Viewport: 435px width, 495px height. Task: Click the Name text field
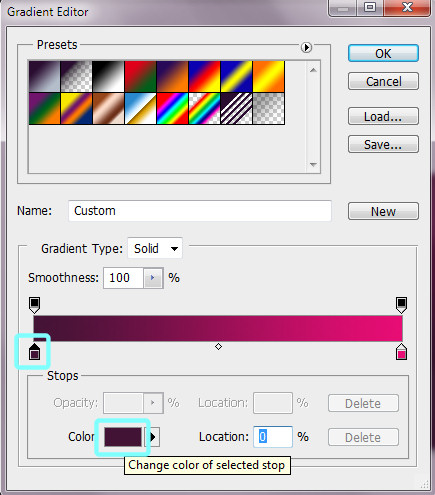(x=200, y=211)
